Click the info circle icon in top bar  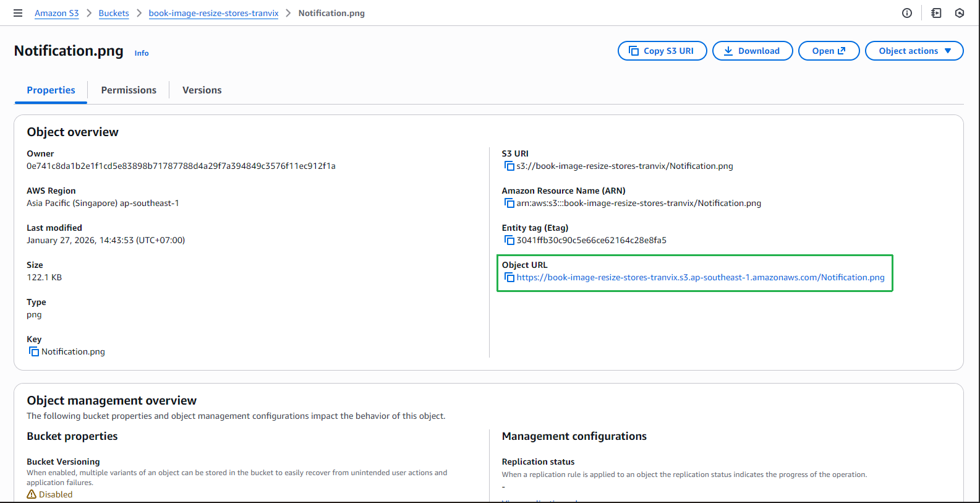pyautogui.click(x=907, y=13)
